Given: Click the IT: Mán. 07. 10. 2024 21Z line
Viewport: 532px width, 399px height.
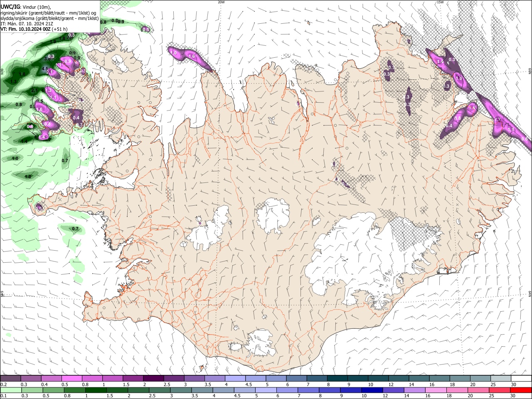Looking at the screenshot, I should [27, 24].
